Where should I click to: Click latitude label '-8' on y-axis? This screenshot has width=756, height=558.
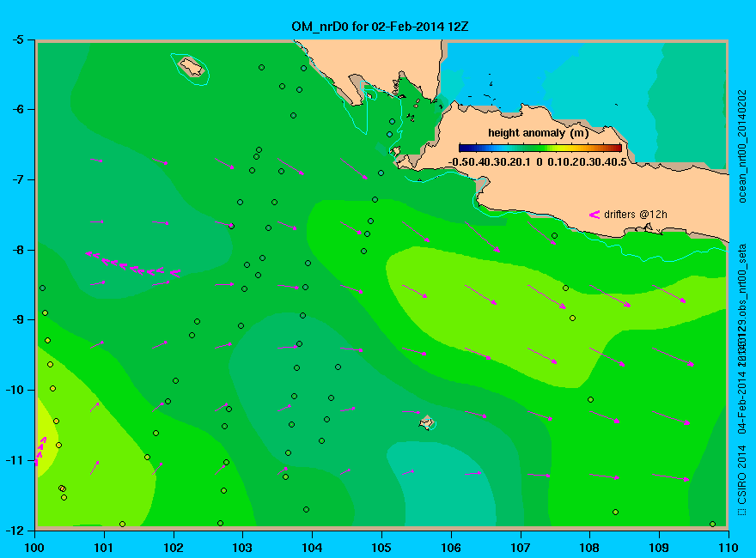pos(17,250)
